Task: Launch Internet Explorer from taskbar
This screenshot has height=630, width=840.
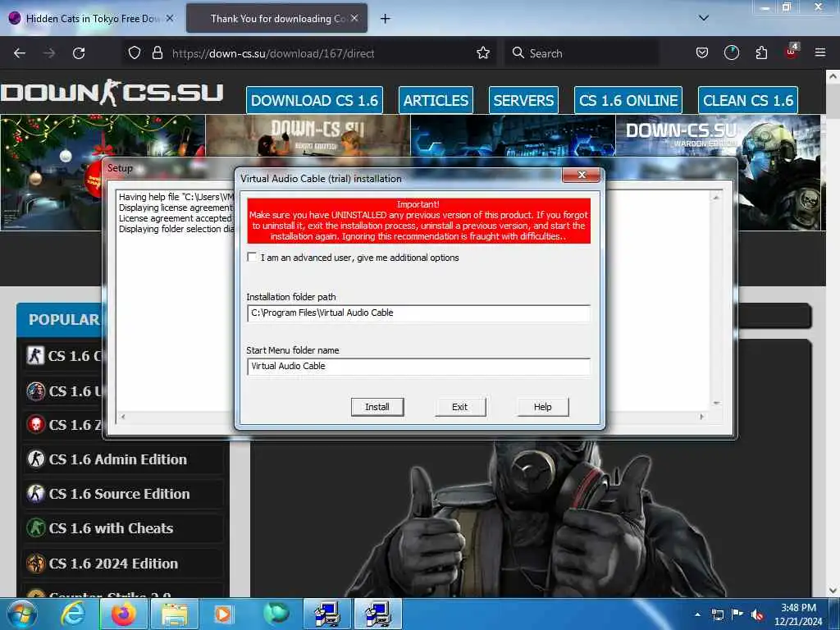Action: tap(73, 614)
